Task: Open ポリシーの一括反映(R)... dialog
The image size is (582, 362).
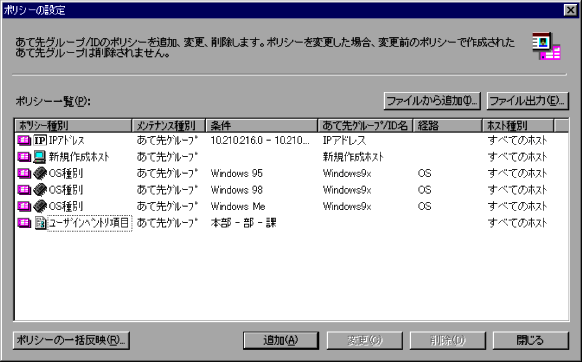Action: click(x=71, y=340)
